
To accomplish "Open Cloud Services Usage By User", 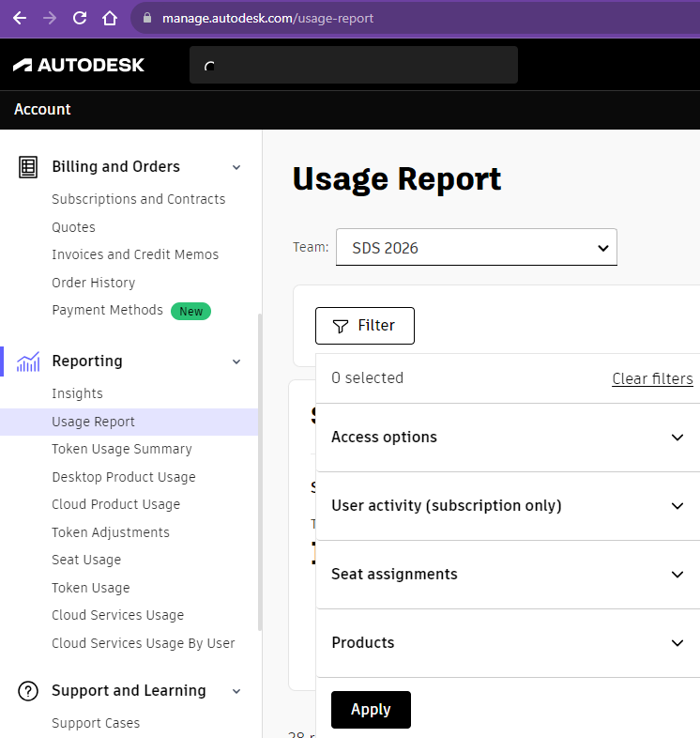I will [143, 643].
